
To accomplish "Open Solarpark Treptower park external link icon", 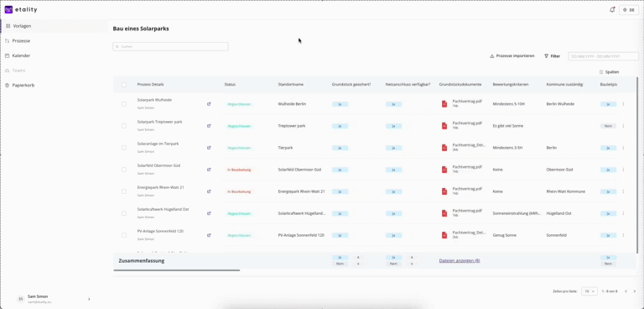I will (x=209, y=126).
